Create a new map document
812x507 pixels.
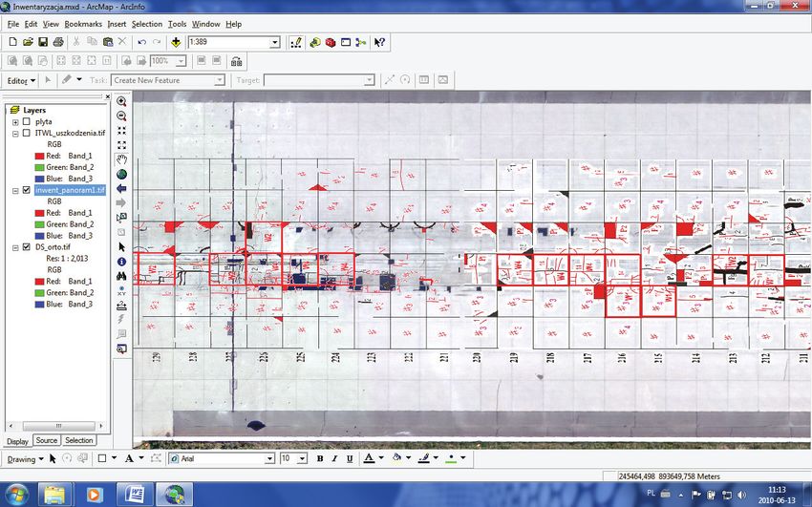click(13, 42)
